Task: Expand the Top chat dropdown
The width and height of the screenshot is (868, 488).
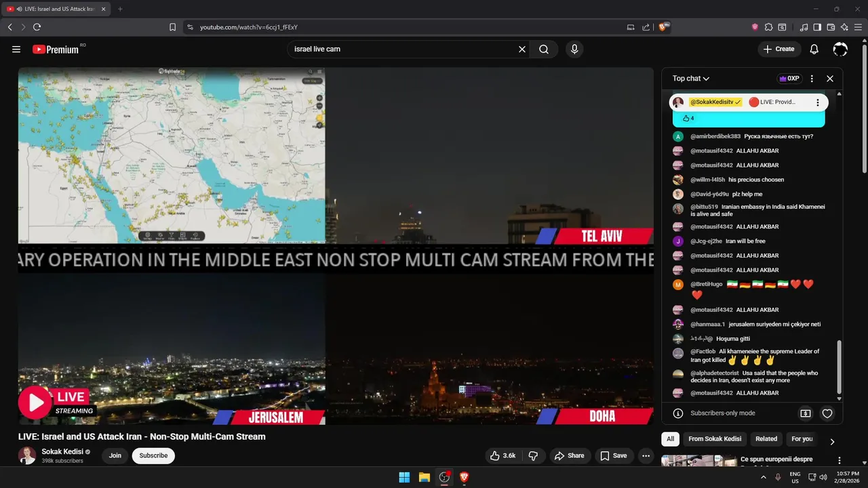Action: [x=691, y=79]
